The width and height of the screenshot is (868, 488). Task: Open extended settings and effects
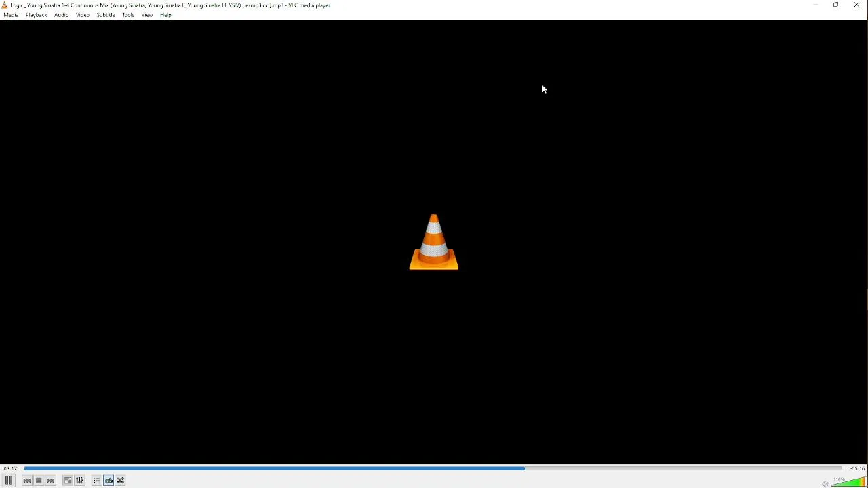(x=80, y=481)
